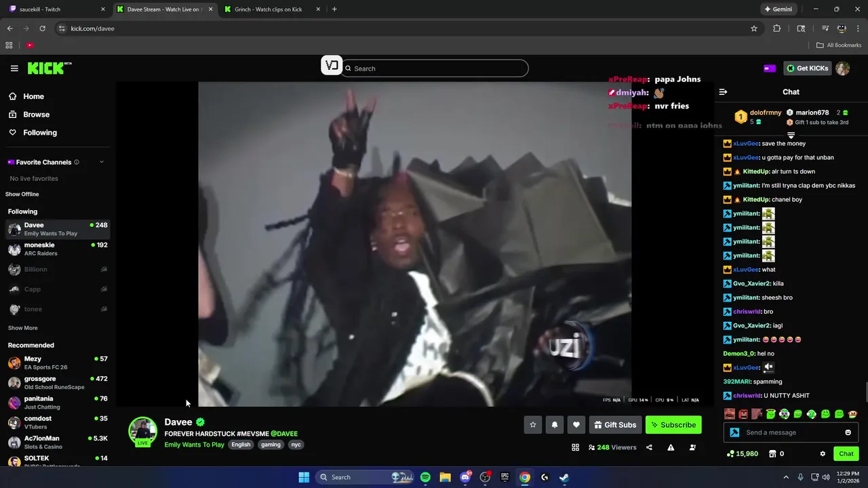Viewport: 868px width, 488px height.
Task: Open the user profile avatar menu
Action: point(842,68)
